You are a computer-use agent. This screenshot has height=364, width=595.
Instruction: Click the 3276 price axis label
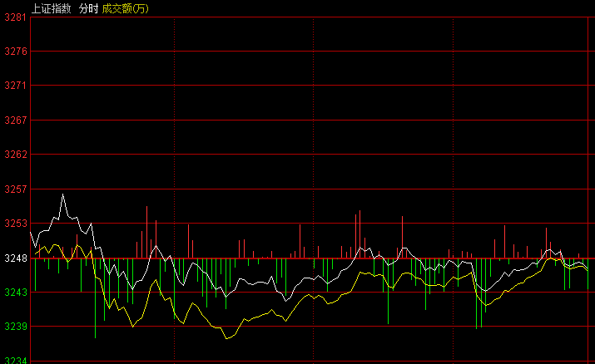point(16,52)
